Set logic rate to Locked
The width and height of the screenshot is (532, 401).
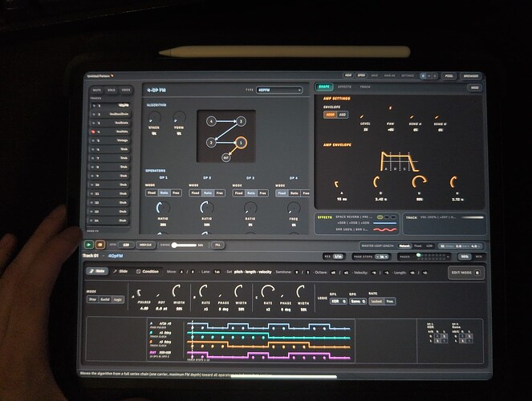click(376, 302)
